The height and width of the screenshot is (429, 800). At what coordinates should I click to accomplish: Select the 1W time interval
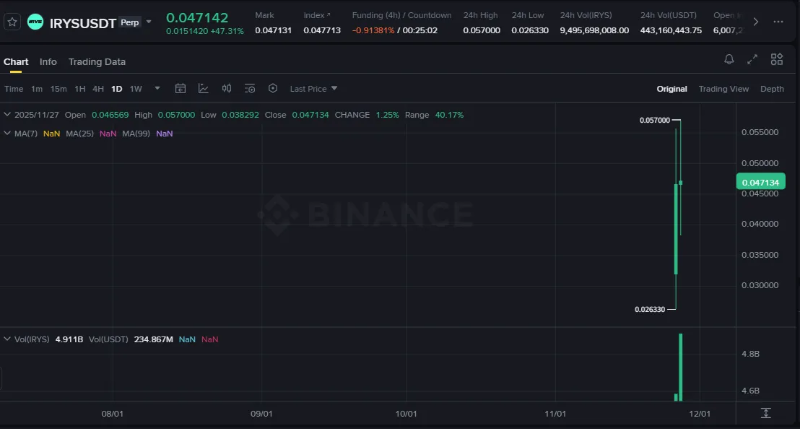pyautogui.click(x=136, y=89)
